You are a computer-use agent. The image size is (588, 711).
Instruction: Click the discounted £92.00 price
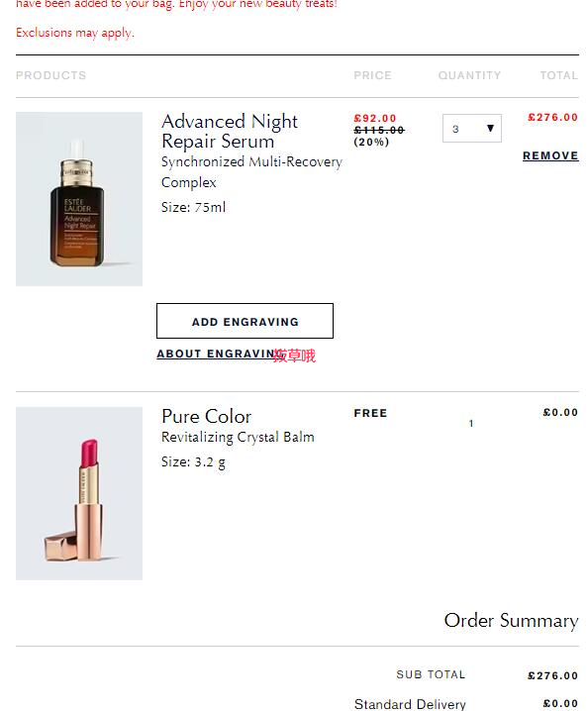(x=375, y=119)
